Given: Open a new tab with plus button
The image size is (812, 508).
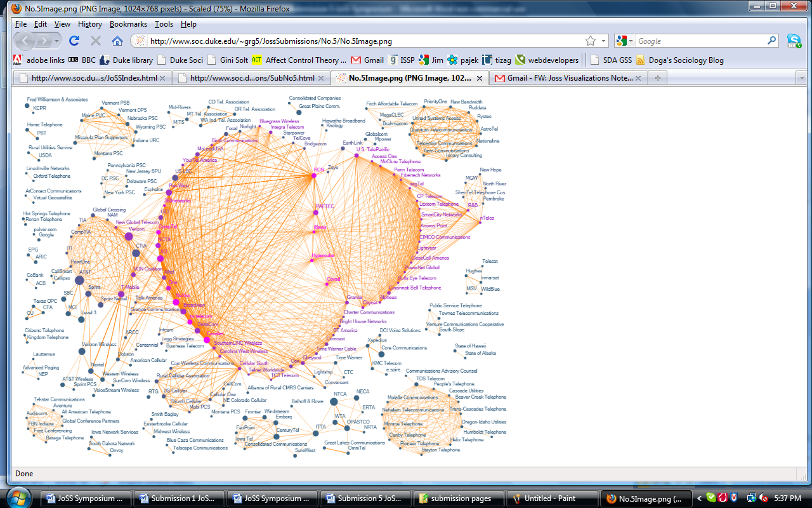Looking at the screenshot, I should click(658, 78).
